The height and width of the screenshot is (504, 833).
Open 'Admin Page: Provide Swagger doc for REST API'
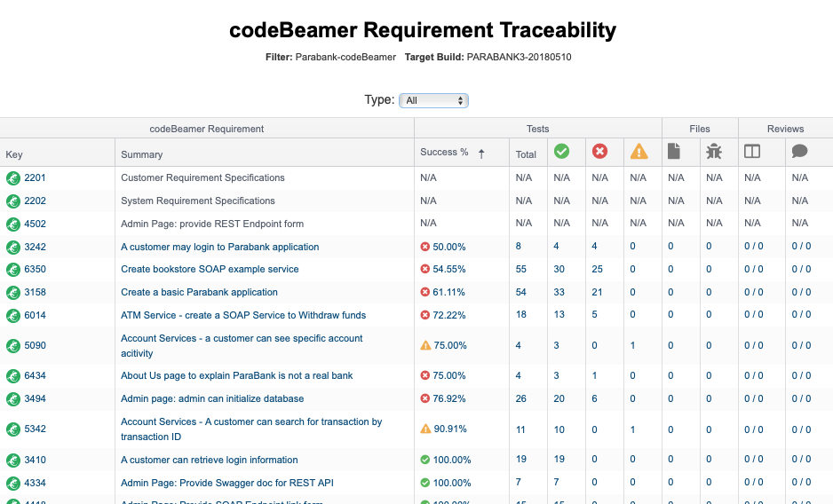(x=227, y=483)
